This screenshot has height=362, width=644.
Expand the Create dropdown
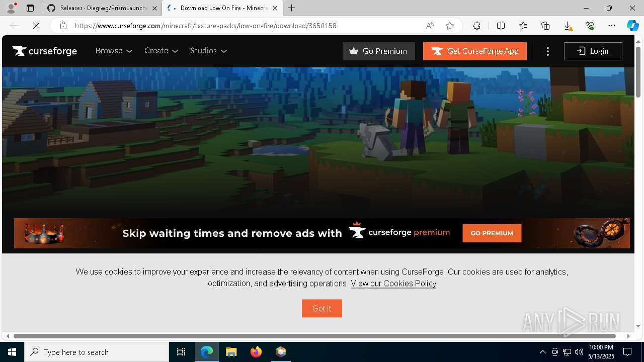[x=161, y=51]
